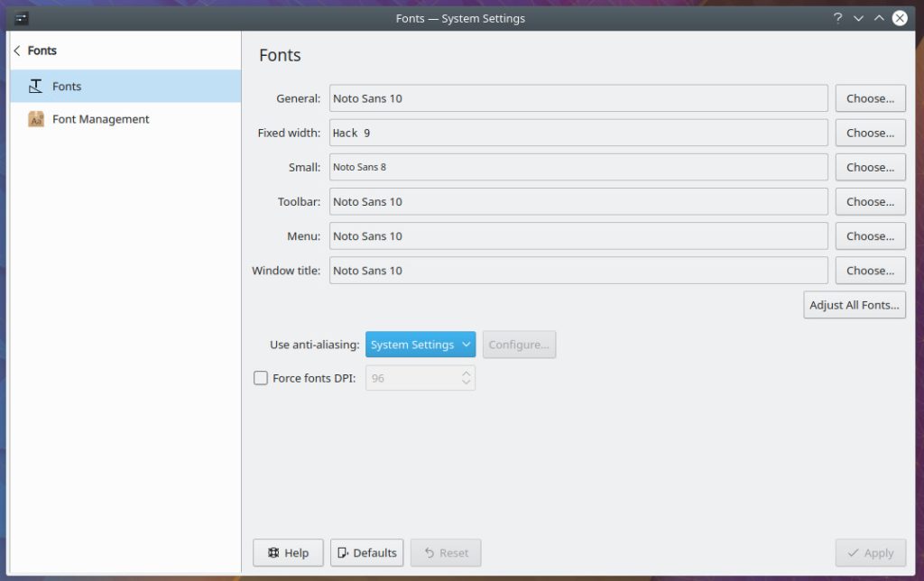Decrease the Force fonts DPI value using the down arrow
The height and width of the screenshot is (581, 924).
466,383
